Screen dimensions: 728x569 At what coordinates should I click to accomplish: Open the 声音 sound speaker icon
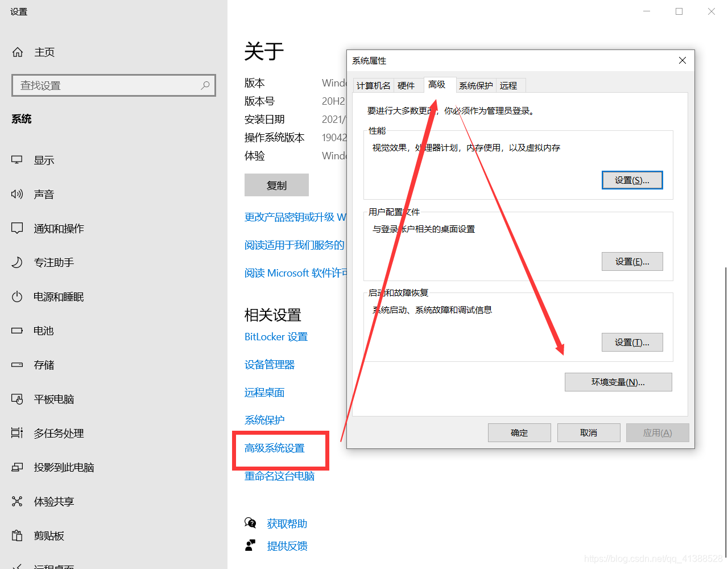pyautogui.click(x=17, y=195)
